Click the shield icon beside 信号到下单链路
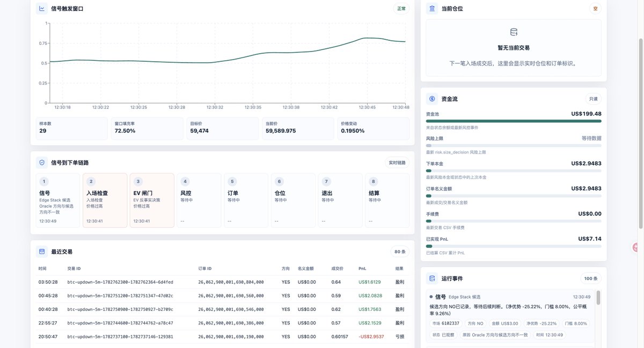The height and width of the screenshot is (348, 644). click(42, 162)
